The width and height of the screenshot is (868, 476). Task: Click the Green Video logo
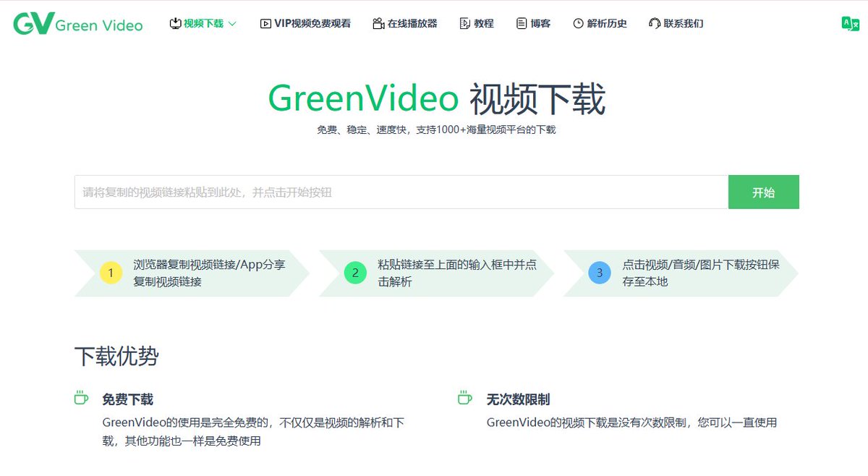tap(78, 24)
